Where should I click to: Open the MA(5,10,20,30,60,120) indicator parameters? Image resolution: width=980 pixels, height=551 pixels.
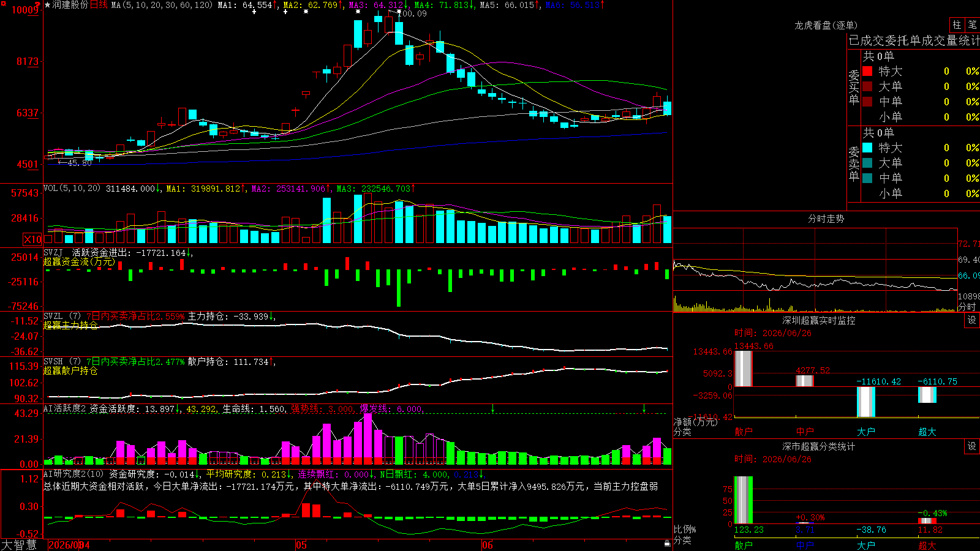click(x=162, y=5)
